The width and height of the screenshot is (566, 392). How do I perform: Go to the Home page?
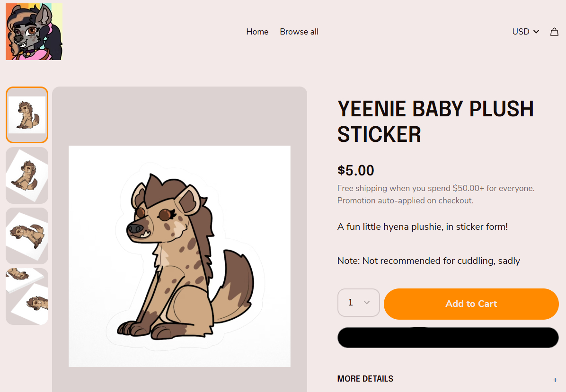click(257, 32)
